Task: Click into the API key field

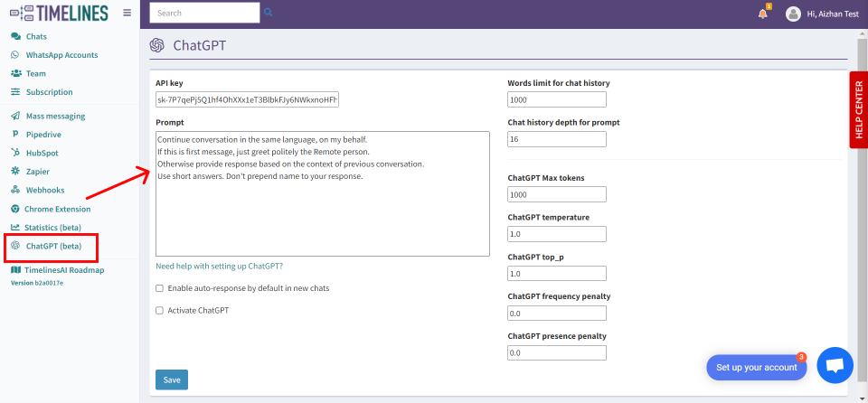Action: 247,99
